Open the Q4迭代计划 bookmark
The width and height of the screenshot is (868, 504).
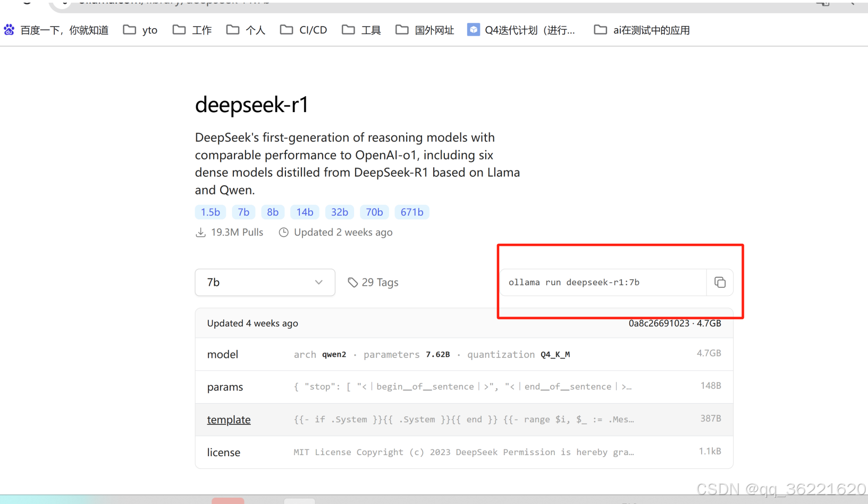tap(521, 30)
